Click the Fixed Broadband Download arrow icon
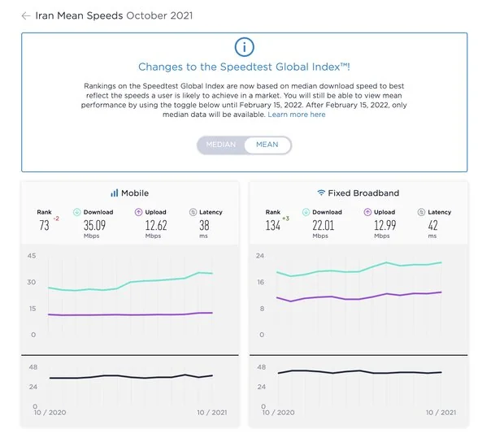The image size is (504, 433). 306,213
